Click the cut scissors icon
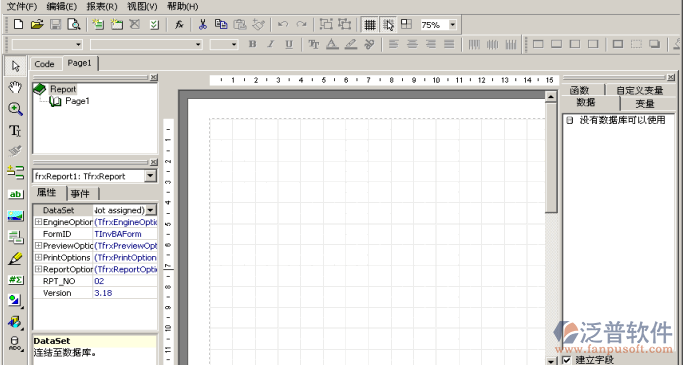The height and width of the screenshot is (365, 683). click(x=203, y=24)
